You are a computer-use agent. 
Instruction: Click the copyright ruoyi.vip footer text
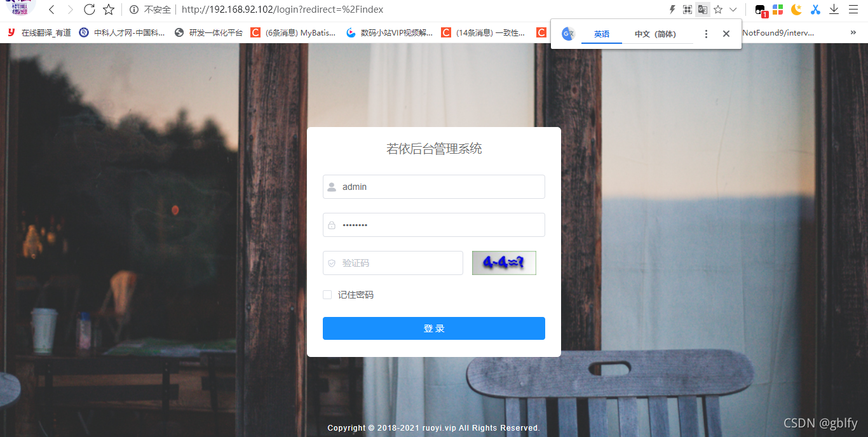tap(433, 428)
